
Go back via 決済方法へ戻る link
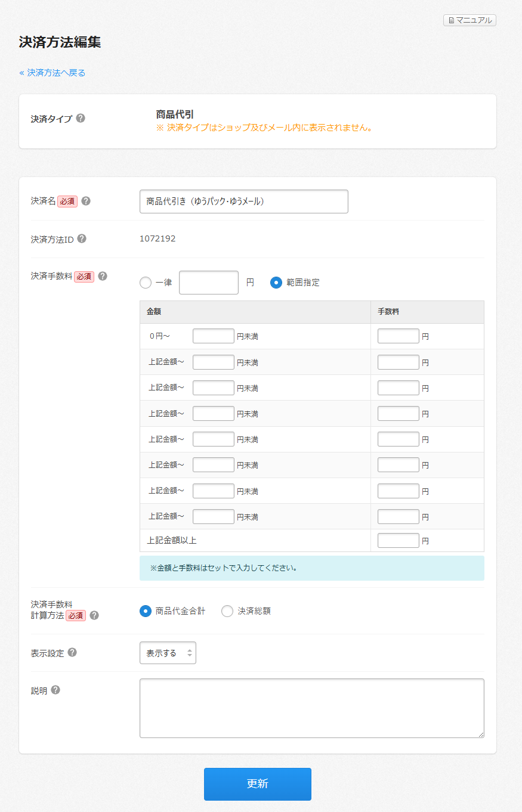pyautogui.click(x=52, y=73)
